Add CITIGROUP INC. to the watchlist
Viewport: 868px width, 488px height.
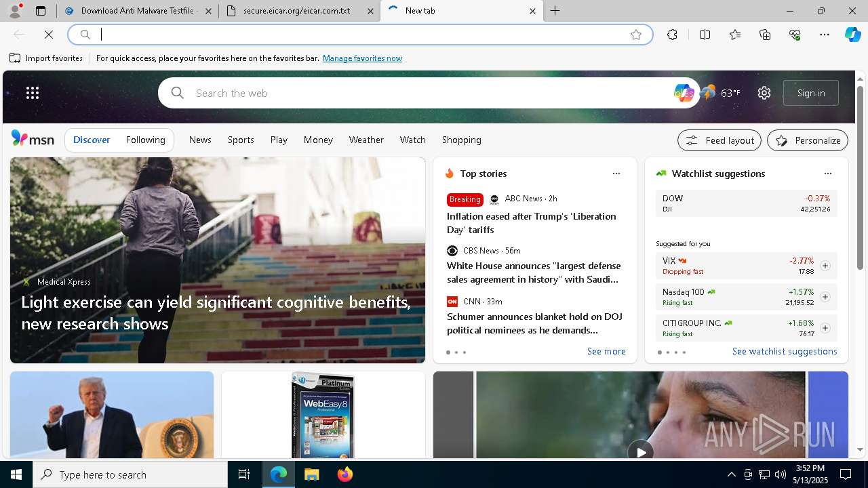825,328
